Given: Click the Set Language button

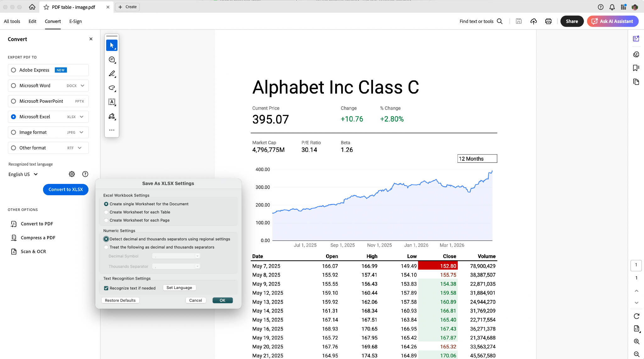Looking at the screenshot, I should tap(179, 288).
